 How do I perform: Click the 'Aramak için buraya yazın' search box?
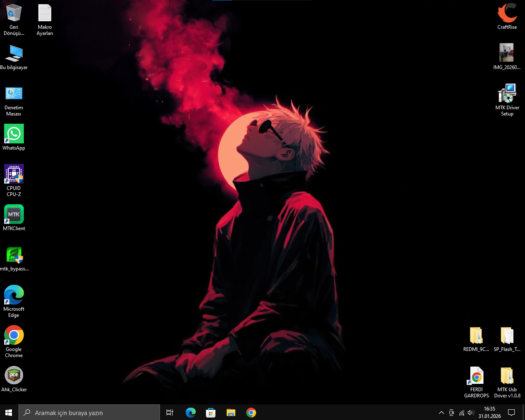[x=89, y=412]
